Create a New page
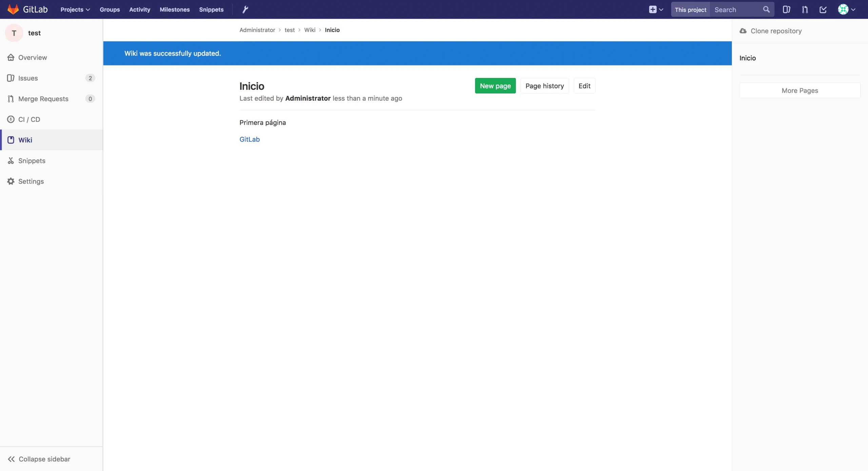868x471 pixels. coord(495,86)
